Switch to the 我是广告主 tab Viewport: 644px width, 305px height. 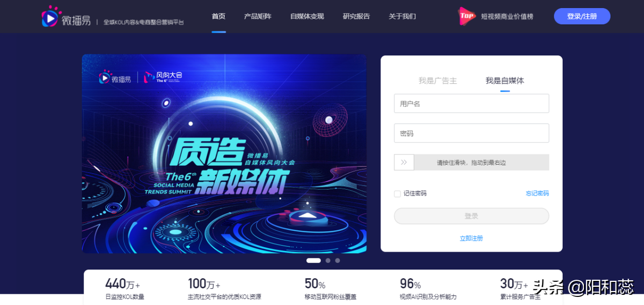coord(438,81)
